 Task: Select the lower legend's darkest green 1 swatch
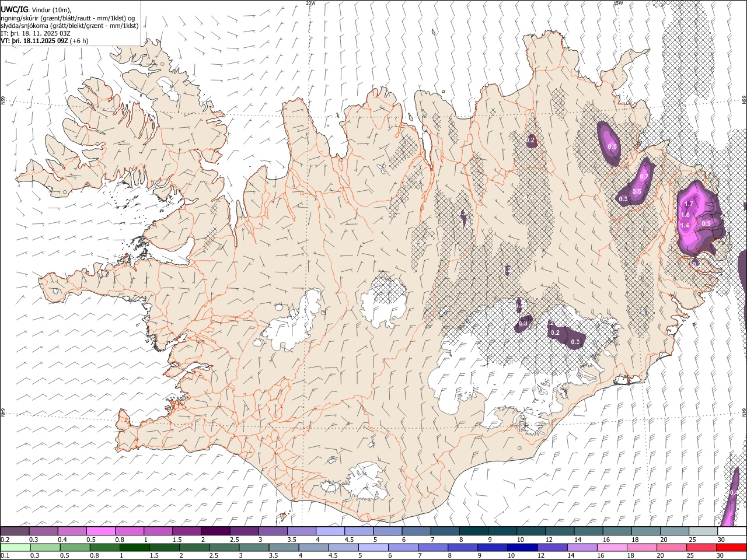134,547
